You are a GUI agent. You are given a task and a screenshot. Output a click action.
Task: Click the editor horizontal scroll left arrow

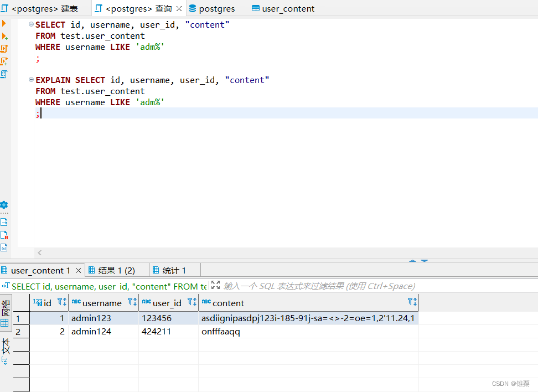pos(40,252)
